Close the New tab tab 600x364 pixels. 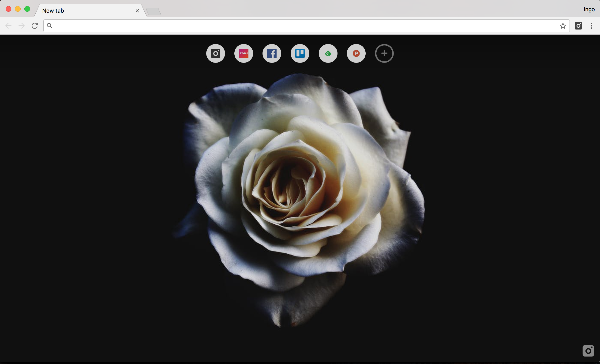point(137,11)
